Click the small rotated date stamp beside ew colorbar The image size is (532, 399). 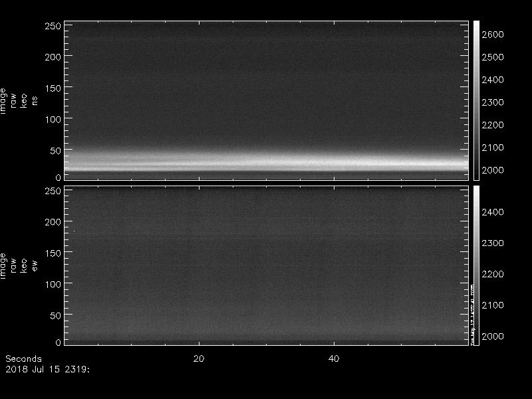click(472, 315)
